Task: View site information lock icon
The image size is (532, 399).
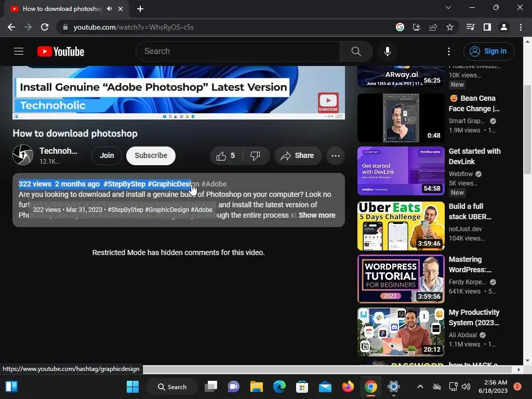Action: point(65,27)
